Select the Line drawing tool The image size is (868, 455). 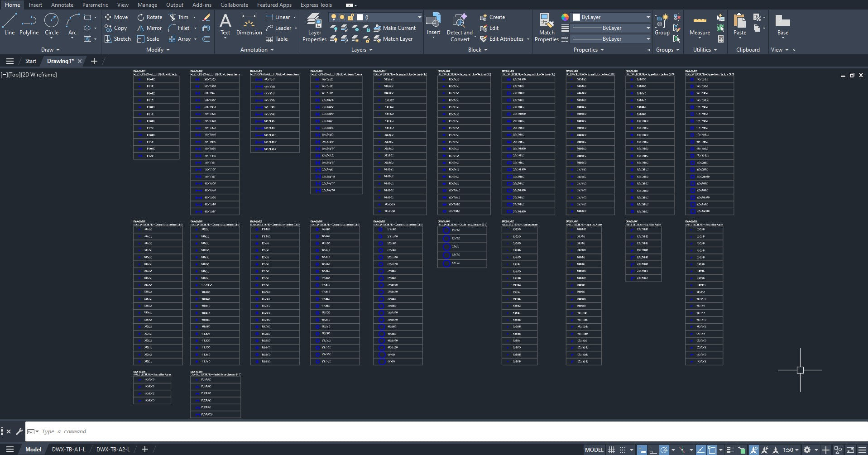point(10,24)
